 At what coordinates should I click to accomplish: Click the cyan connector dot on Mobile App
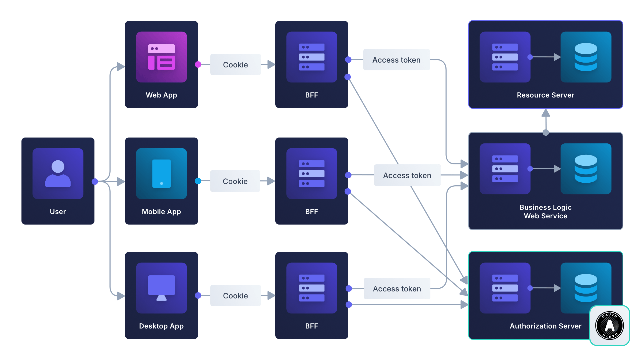[198, 181]
